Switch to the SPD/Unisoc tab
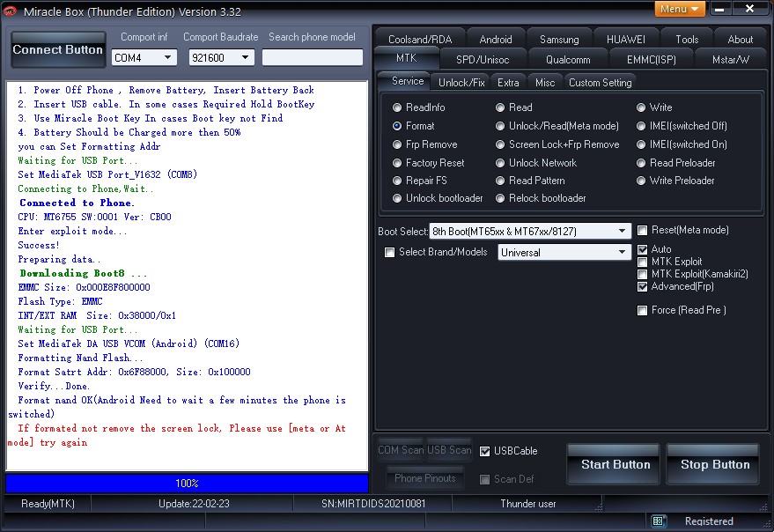 [x=483, y=60]
